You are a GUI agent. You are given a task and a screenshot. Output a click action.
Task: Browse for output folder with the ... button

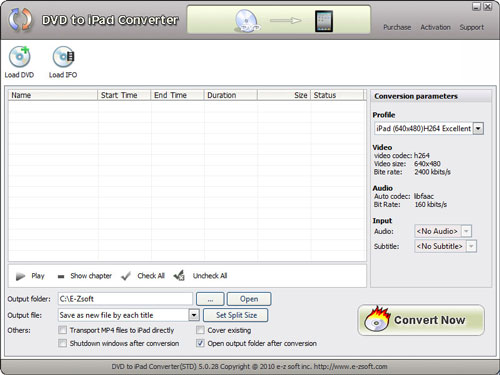(210, 299)
